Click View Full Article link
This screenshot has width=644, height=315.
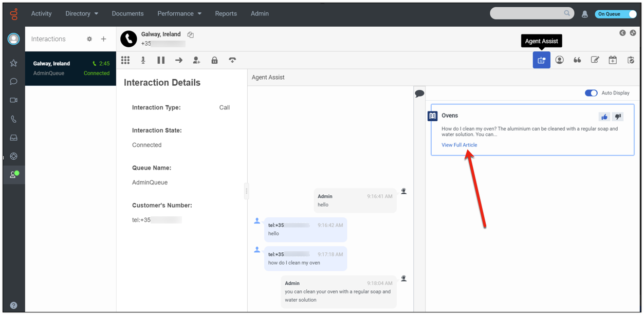point(459,145)
